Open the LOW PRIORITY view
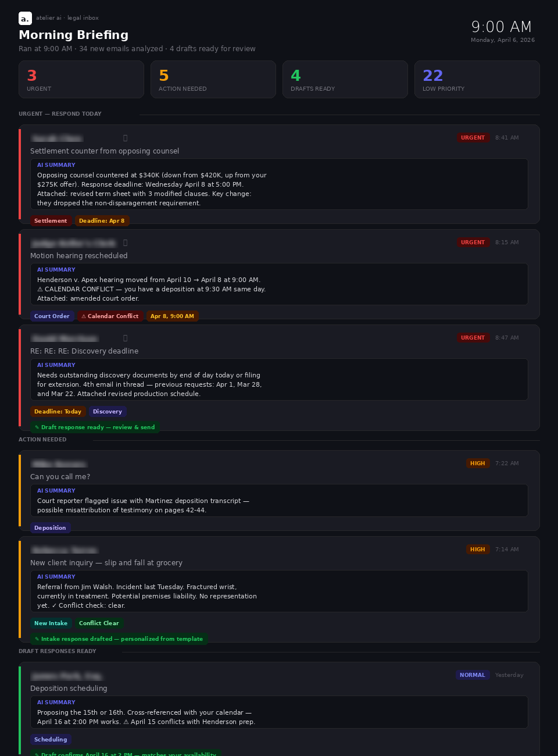This screenshot has width=558, height=756. coord(477,79)
